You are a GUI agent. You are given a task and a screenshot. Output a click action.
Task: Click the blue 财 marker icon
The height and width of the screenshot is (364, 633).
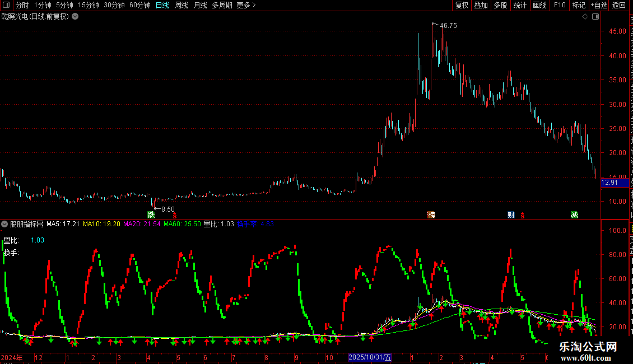tap(511, 214)
